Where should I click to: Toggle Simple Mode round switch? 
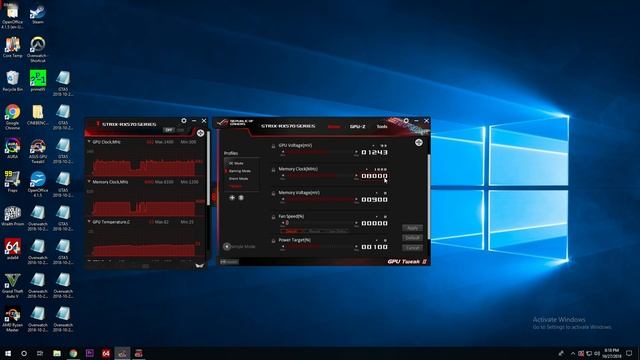[x=227, y=247]
